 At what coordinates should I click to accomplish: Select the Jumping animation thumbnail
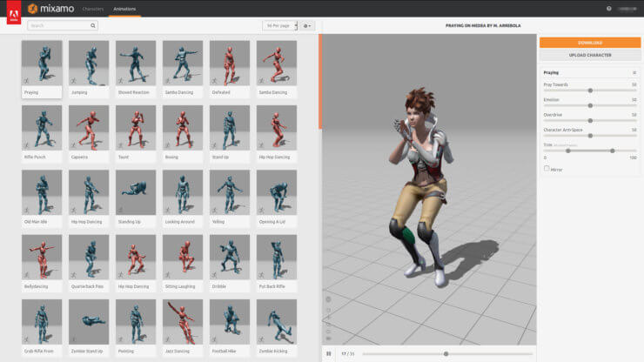tap(89, 63)
